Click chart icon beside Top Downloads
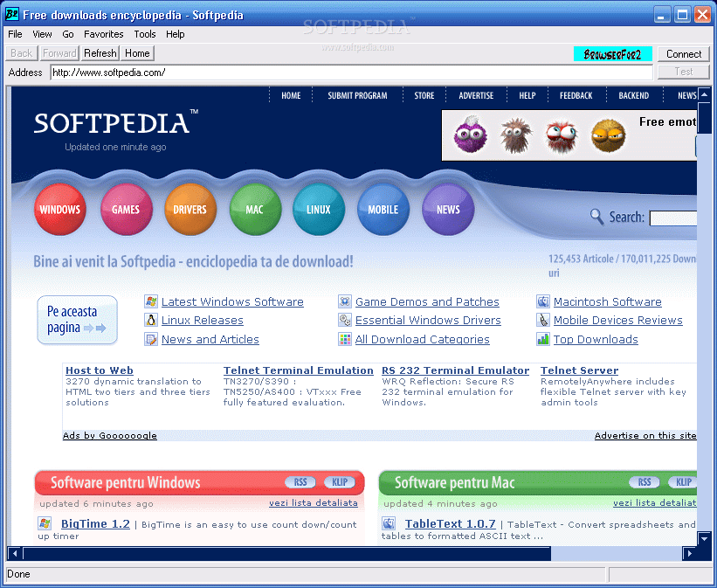Viewport: 717px width, 588px height. 543,339
